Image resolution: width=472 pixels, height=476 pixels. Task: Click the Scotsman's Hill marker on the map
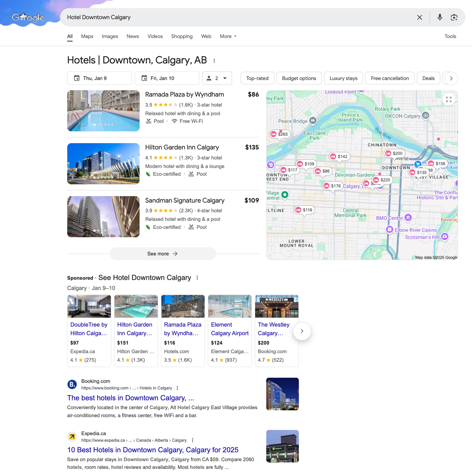pyautogui.click(x=445, y=237)
